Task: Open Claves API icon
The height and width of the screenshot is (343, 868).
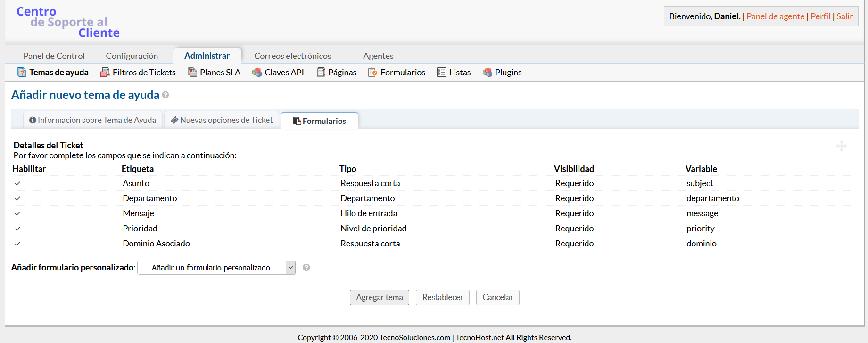Action: click(257, 72)
